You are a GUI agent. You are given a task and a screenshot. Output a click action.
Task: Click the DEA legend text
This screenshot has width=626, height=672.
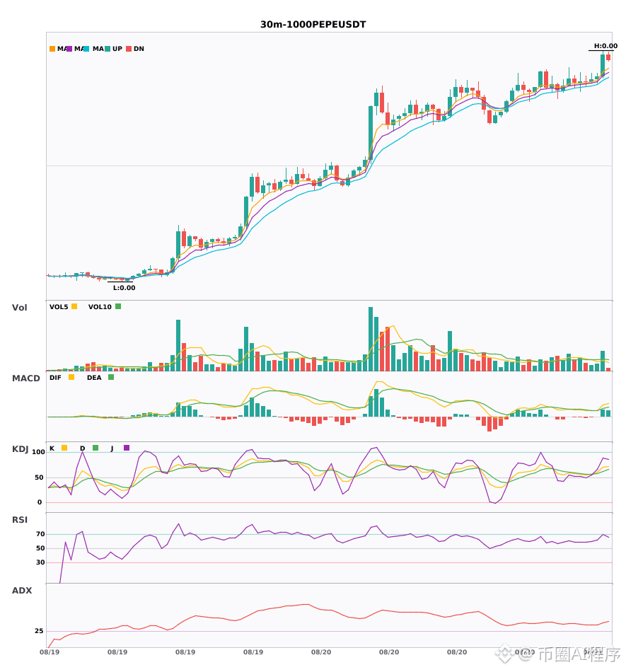tap(94, 378)
